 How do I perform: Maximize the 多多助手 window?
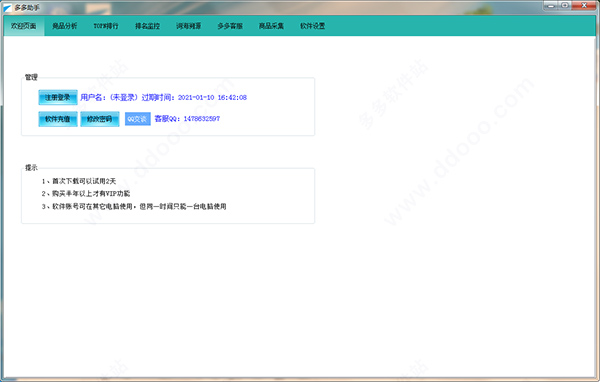point(565,5)
